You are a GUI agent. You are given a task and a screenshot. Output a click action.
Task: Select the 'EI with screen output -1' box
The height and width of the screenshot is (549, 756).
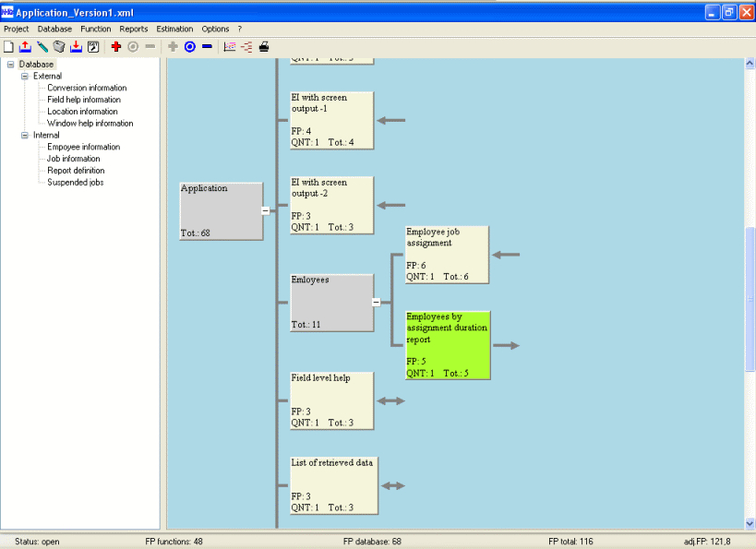coord(331,121)
